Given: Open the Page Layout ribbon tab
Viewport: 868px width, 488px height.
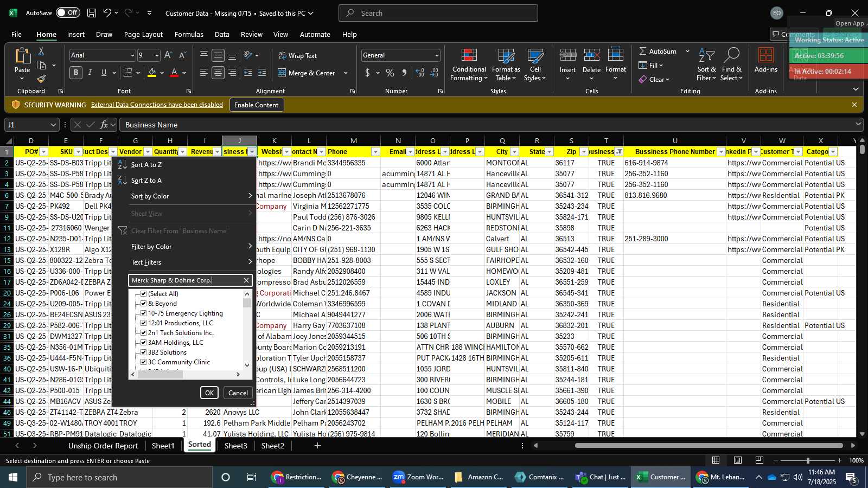Looking at the screenshot, I should pyautogui.click(x=143, y=34).
